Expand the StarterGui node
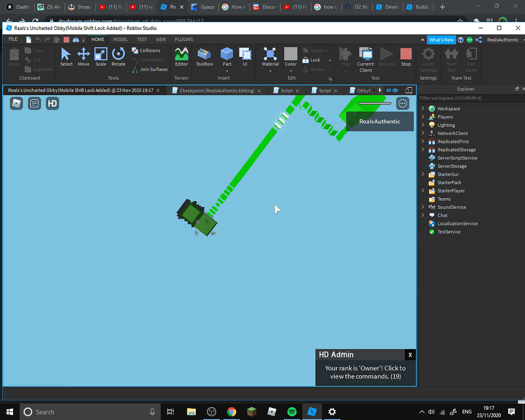The width and height of the screenshot is (525, 420). coord(423,174)
